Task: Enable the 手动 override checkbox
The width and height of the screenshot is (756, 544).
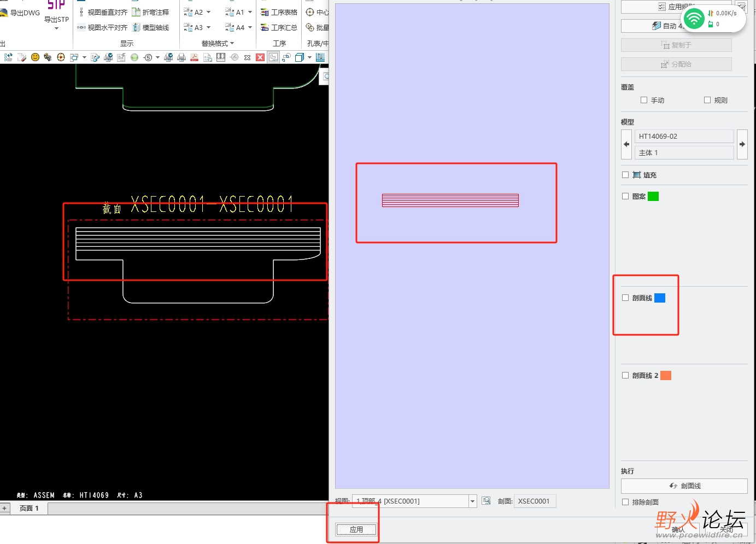Action: coord(644,100)
